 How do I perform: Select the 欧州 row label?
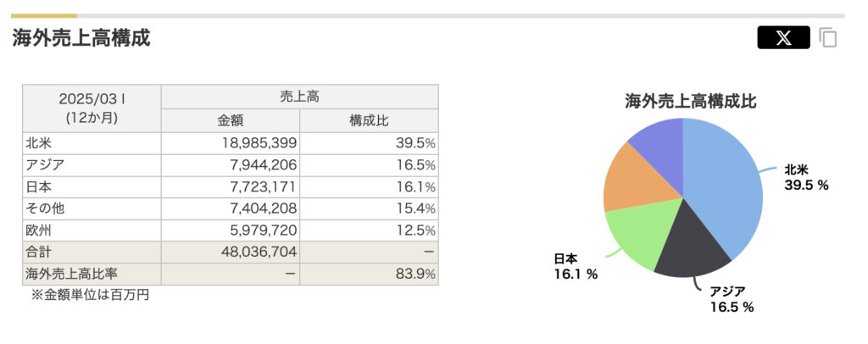coord(39,230)
